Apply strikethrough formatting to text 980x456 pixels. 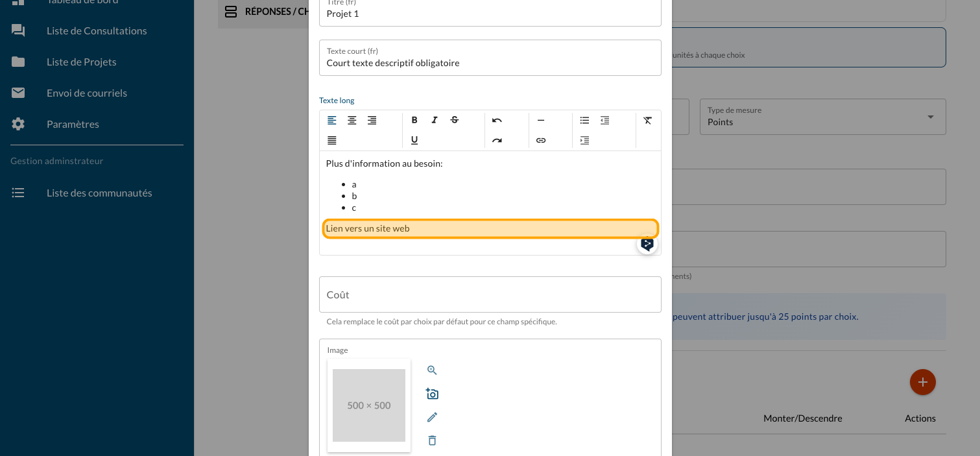point(455,120)
